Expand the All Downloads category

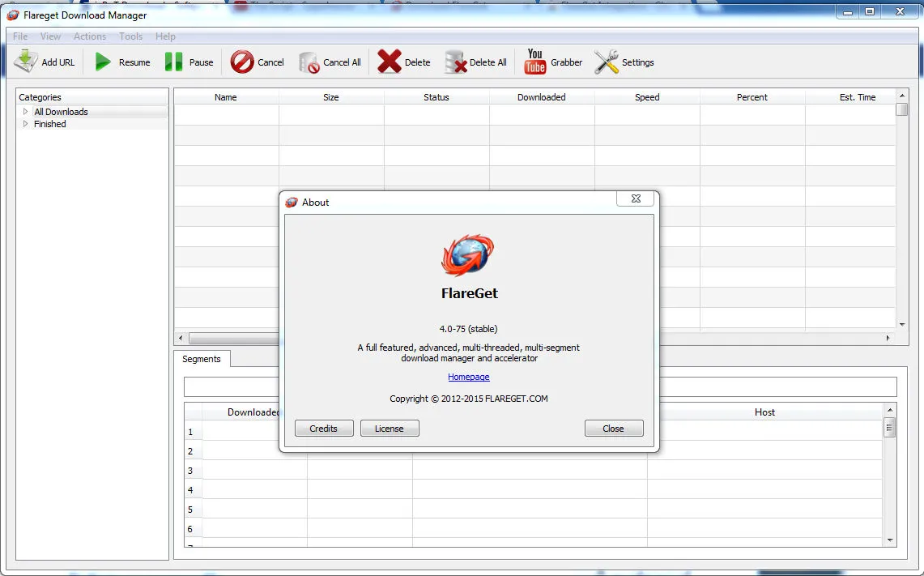25,112
